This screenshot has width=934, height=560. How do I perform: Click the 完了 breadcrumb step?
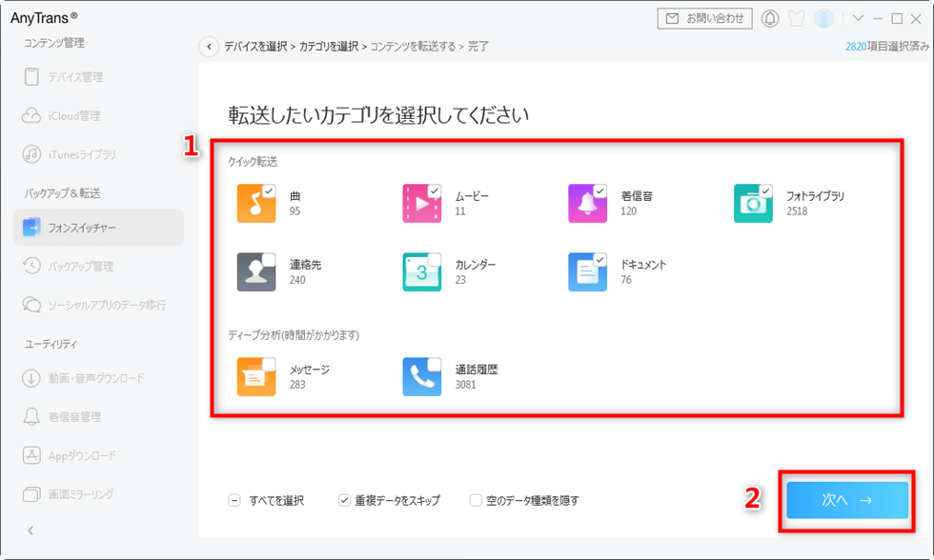click(x=477, y=47)
